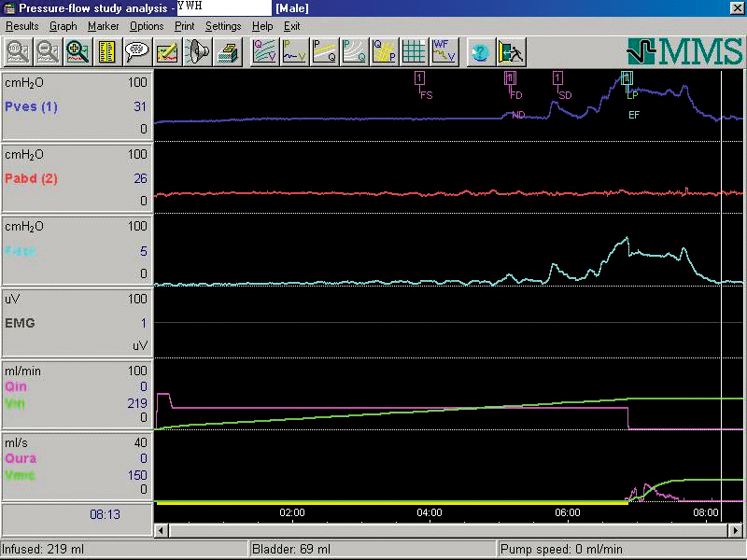Click the 'Infused: 219 ml' status field
Screen dimensions: 747x560
[x=124, y=549]
